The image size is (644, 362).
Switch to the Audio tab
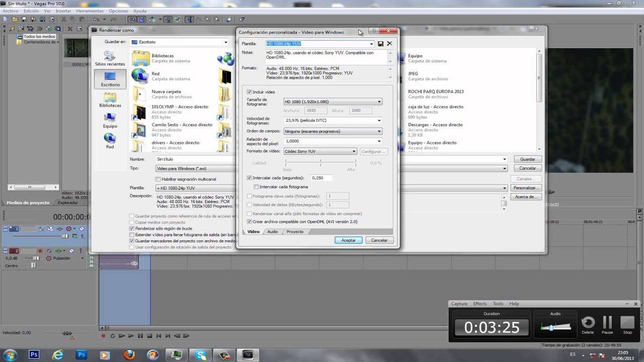pos(272,232)
